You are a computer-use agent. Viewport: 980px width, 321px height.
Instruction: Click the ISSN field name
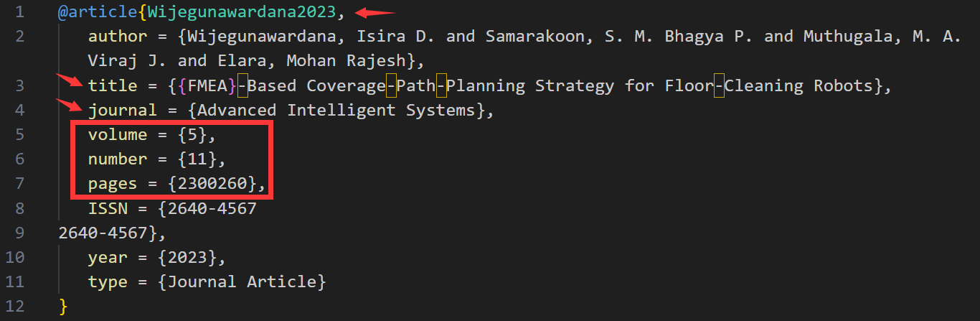(108, 208)
